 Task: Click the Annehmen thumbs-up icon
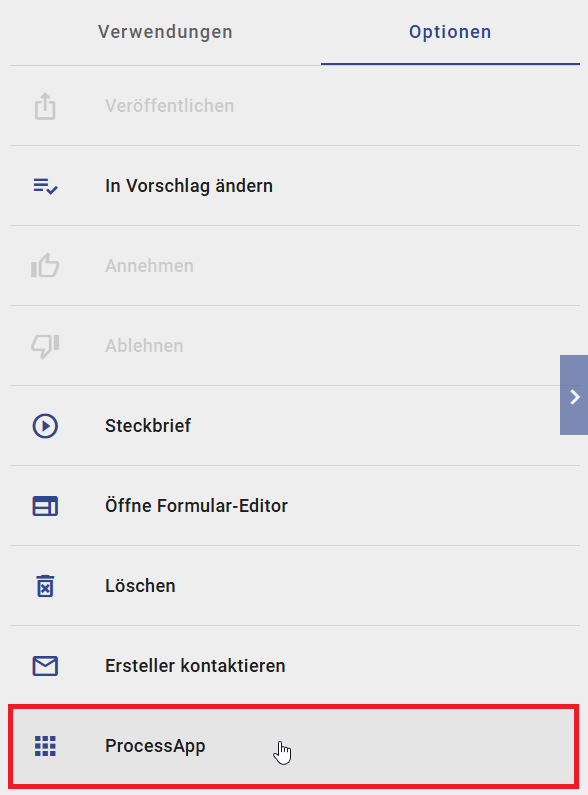pos(45,265)
